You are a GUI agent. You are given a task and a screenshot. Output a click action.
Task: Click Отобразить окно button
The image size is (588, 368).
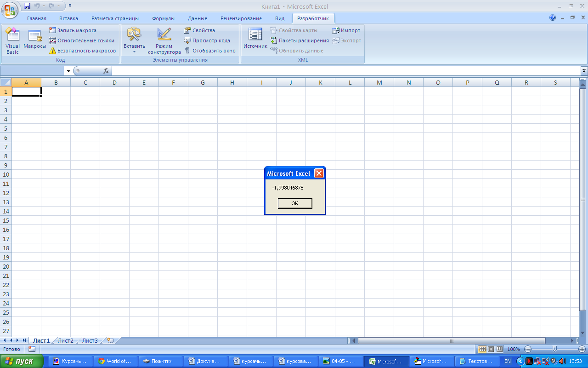[x=209, y=51]
